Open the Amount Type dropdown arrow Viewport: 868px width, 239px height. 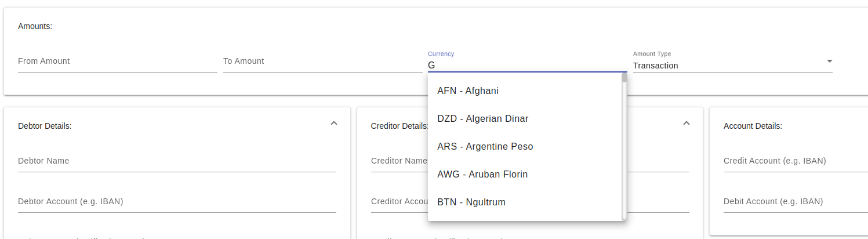tap(829, 61)
